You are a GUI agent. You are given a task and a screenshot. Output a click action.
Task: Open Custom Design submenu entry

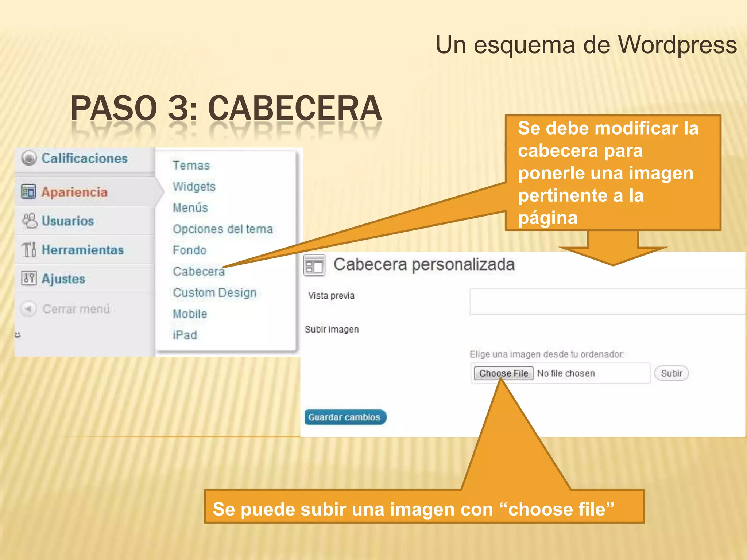(x=214, y=293)
